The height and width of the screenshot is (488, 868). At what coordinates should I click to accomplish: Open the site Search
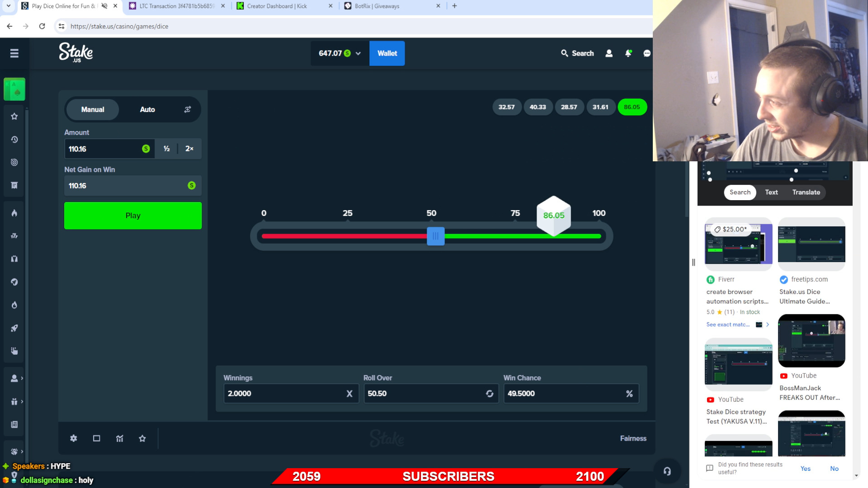(577, 53)
